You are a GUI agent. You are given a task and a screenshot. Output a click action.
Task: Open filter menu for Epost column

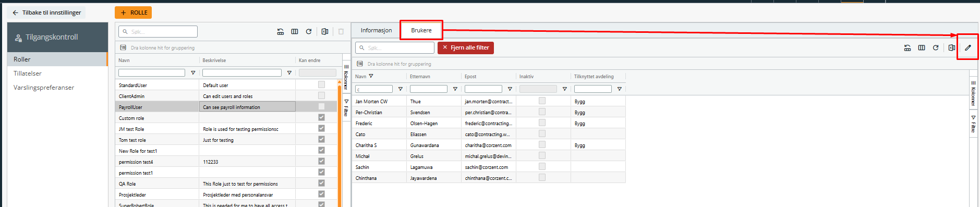point(510,89)
